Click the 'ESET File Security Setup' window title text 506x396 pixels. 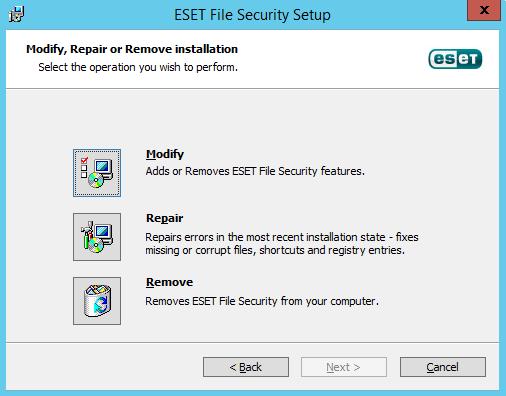(253, 15)
